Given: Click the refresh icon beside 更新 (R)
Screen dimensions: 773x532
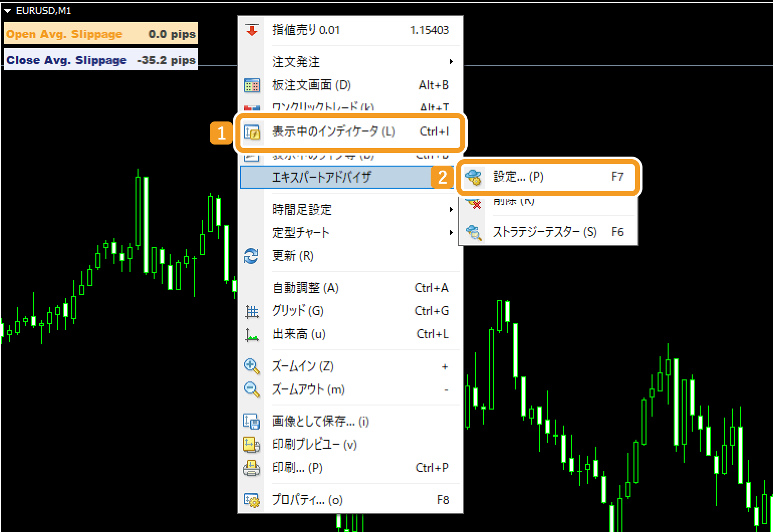Looking at the screenshot, I should click(251, 256).
